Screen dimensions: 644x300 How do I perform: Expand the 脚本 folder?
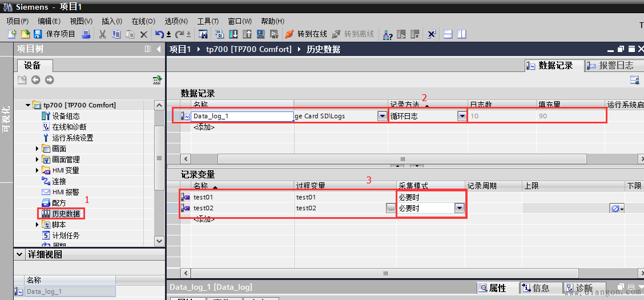tap(37, 225)
